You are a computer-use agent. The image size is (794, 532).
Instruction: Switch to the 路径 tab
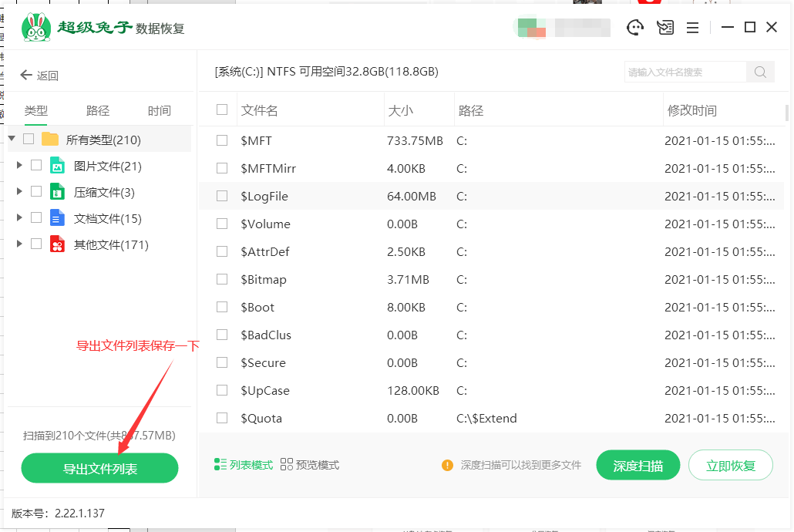pos(98,111)
